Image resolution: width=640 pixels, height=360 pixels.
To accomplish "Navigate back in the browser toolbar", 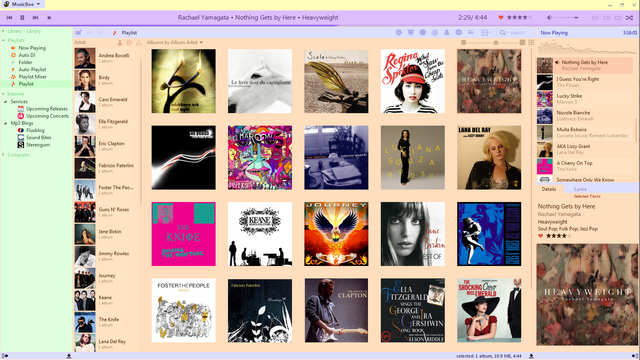I will [89, 33].
